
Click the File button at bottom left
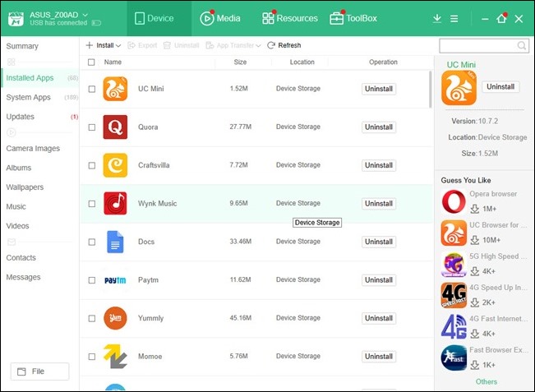[x=40, y=371]
